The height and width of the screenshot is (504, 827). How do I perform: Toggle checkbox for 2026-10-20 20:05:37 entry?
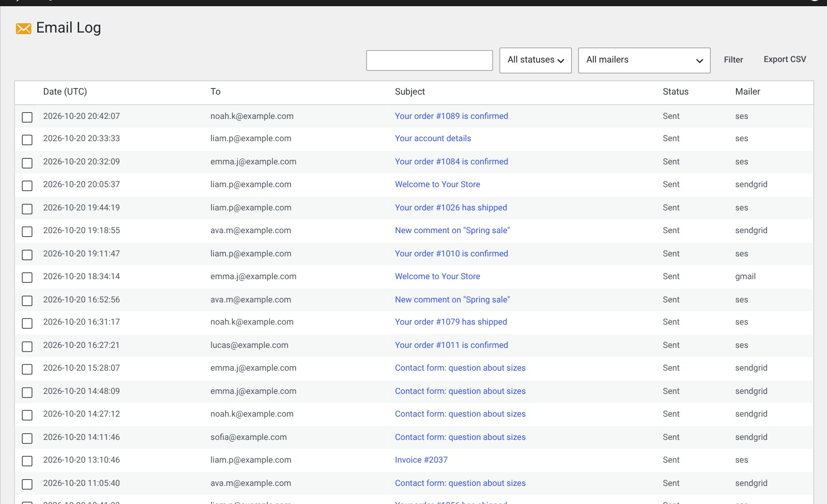coord(27,186)
